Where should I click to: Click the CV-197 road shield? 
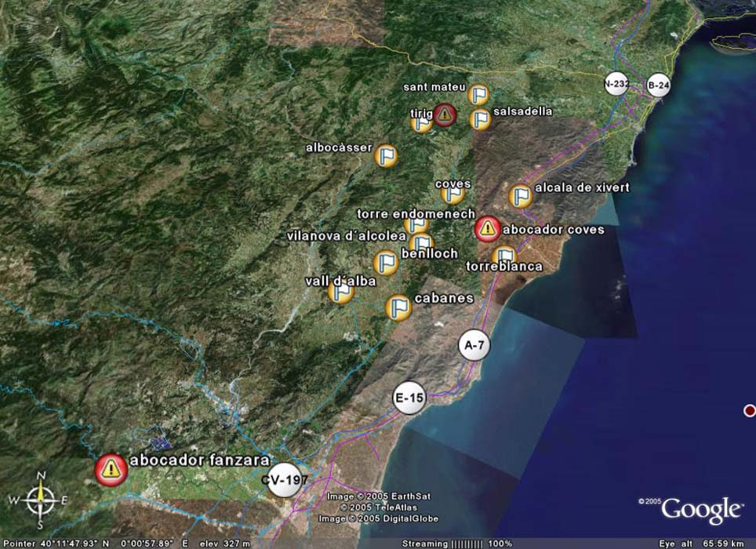pos(285,480)
